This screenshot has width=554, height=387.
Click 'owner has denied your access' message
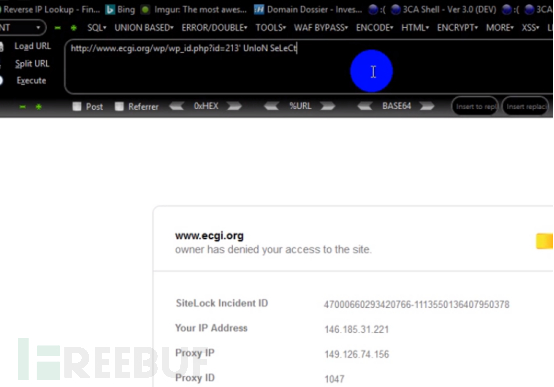[273, 250]
